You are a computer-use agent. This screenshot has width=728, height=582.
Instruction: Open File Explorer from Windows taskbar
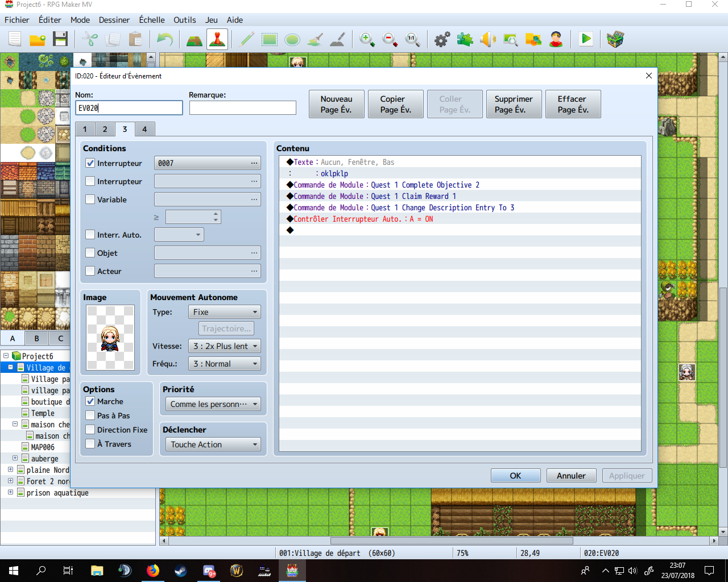pos(97,571)
